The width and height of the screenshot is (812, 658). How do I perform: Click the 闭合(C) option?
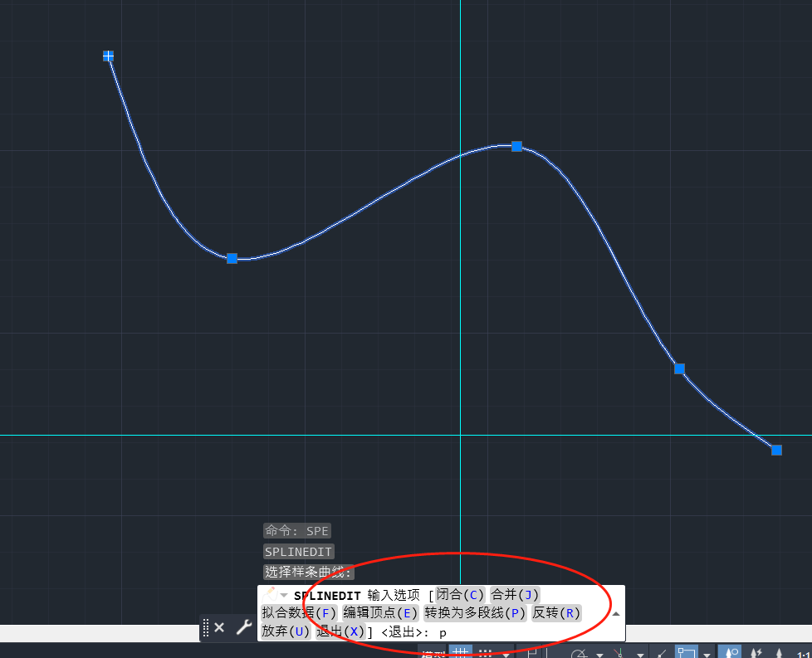[x=460, y=595]
